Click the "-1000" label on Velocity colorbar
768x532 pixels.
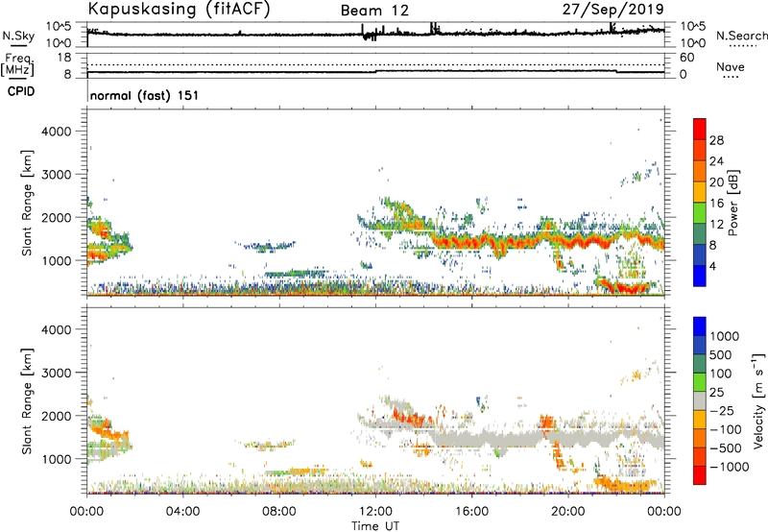point(730,467)
